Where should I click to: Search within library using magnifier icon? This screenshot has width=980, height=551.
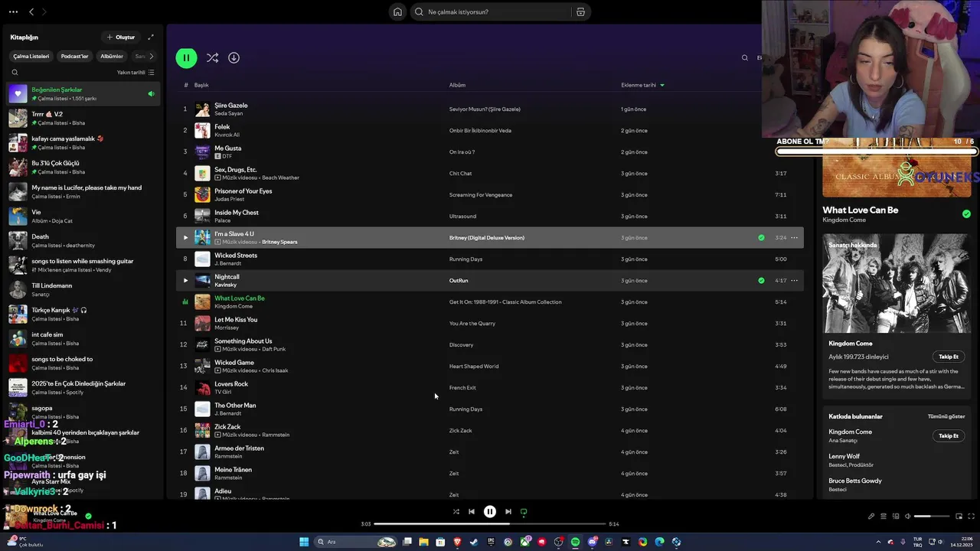[x=15, y=73]
